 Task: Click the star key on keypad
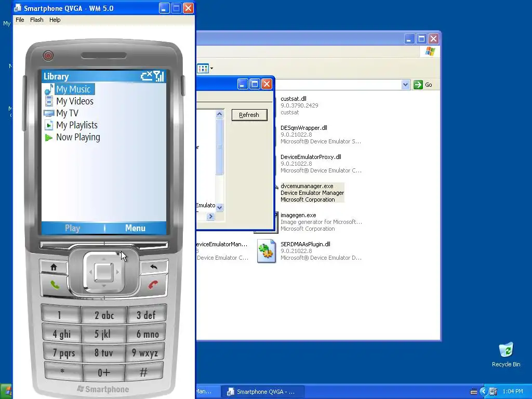click(63, 371)
